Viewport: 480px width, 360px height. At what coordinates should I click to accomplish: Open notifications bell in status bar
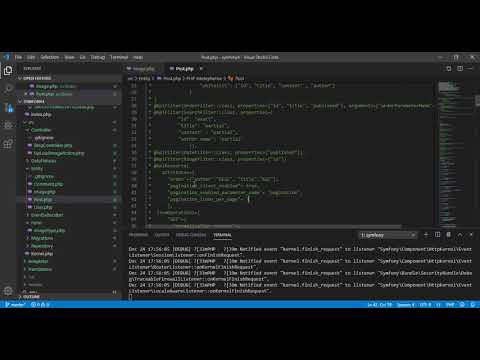pos(473,305)
